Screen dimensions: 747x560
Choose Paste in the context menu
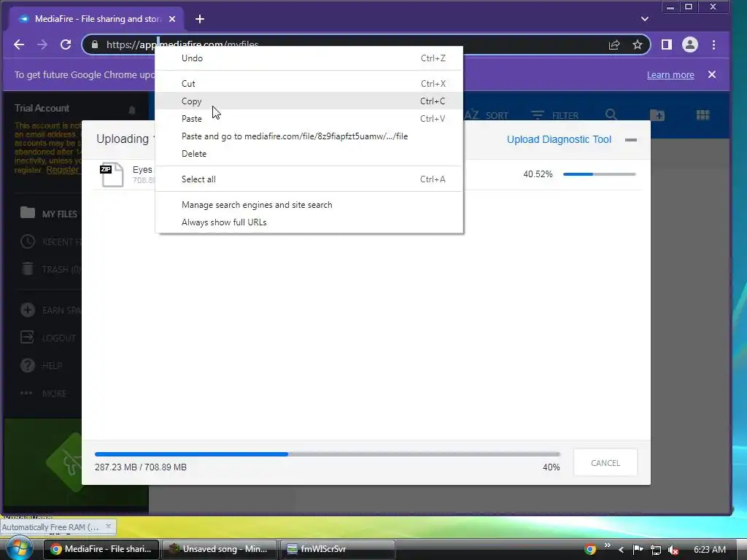[x=309, y=119]
